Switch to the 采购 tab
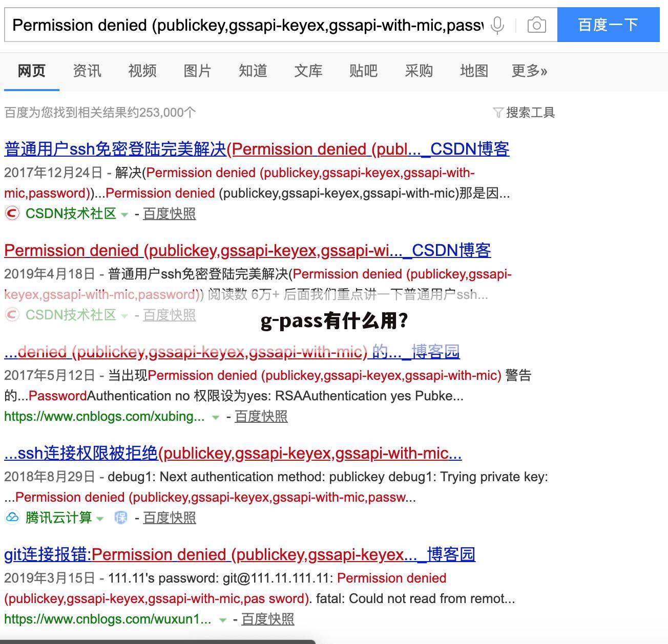 [419, 71]
